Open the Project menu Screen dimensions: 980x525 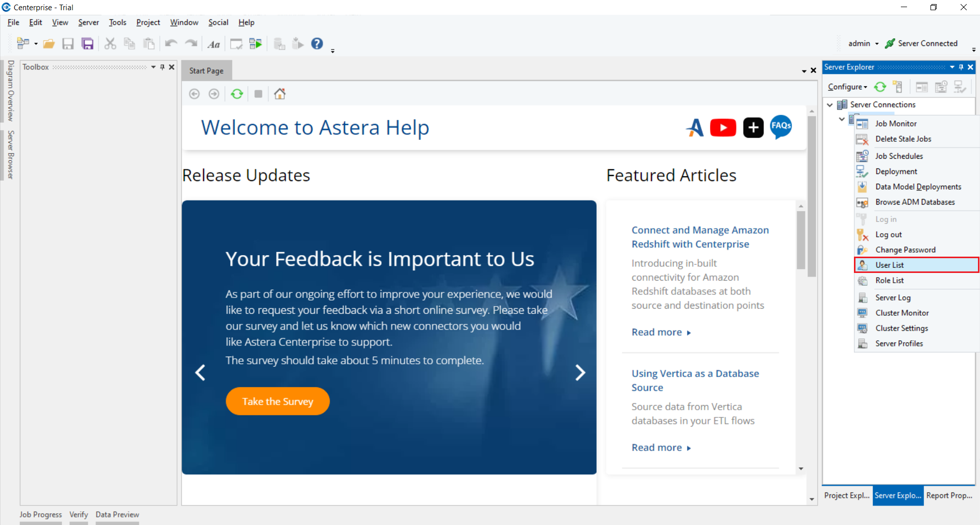[x=148, y=22]
